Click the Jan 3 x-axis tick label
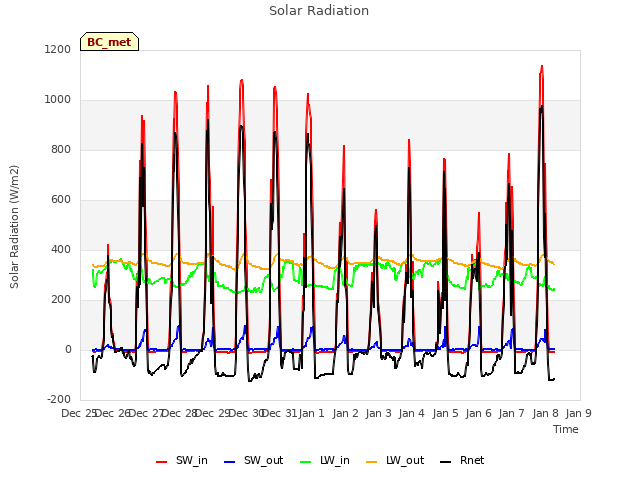640x480 pixels. [378, 413]
